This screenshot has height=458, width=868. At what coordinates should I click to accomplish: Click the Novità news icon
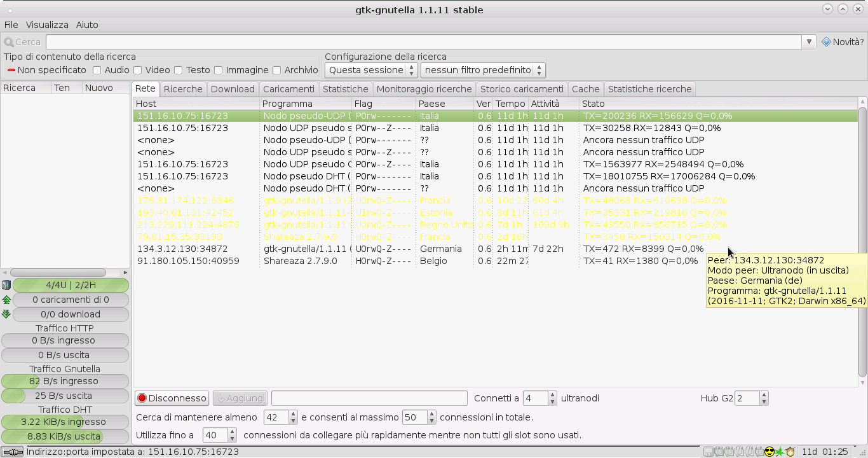(x=826, y=42)
